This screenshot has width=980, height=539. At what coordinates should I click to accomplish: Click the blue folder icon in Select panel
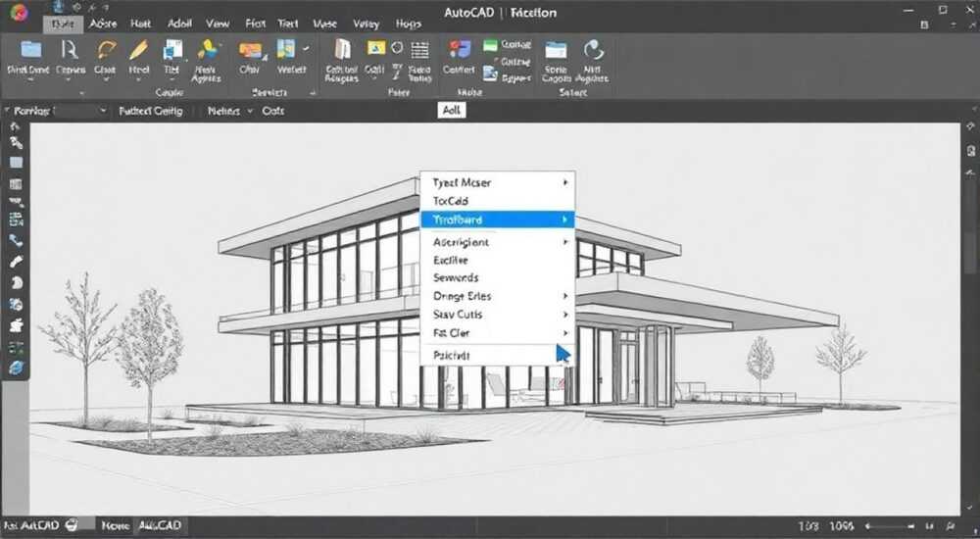pyautogui.click(x=555, y=49)
